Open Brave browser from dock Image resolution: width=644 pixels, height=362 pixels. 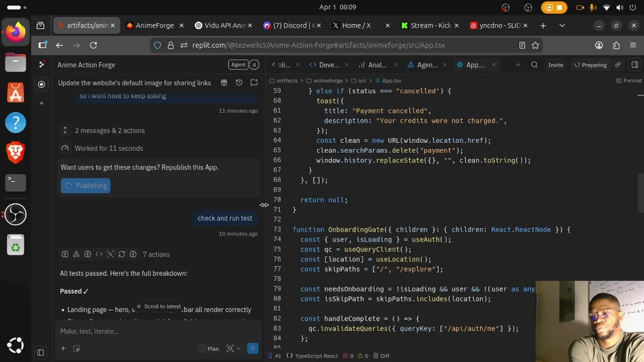16,152
